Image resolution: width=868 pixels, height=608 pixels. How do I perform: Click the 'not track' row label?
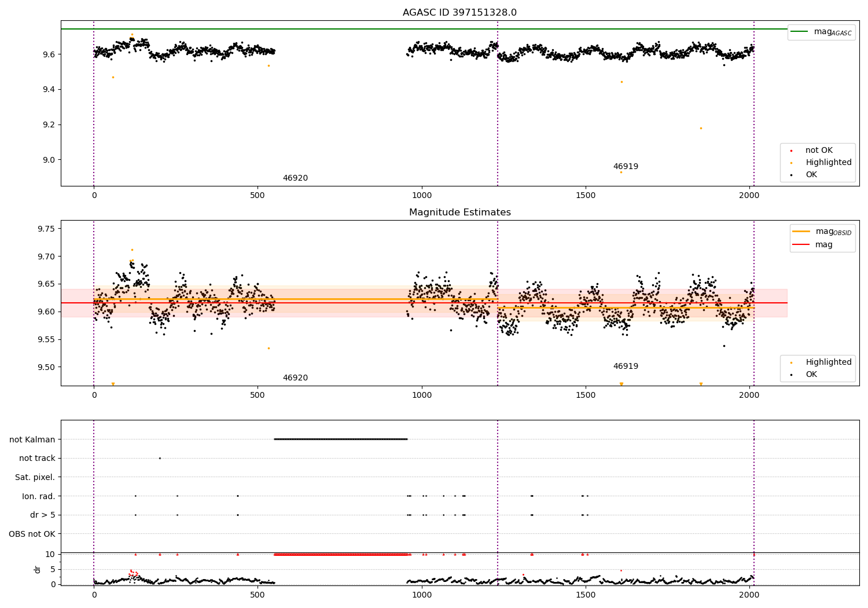(x=37, y=459)
